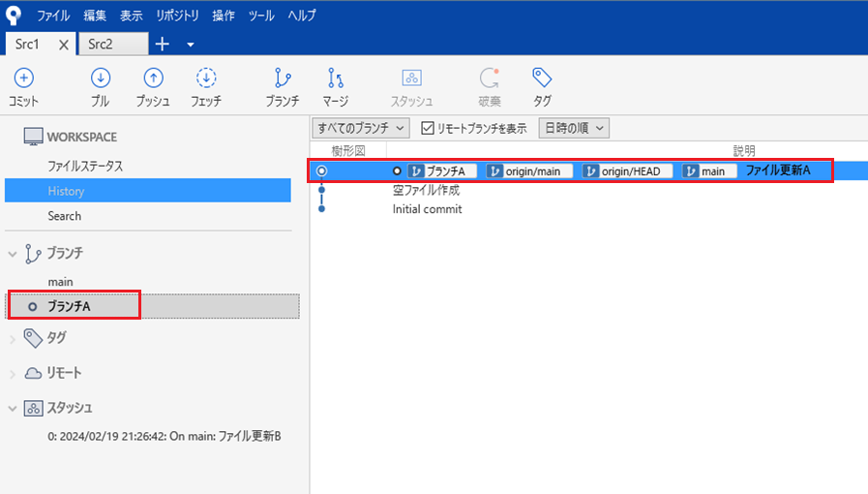This screenshot has height=494, width=868.
Task: Collapse the スタッシュ section chevron
Action: 13,409
